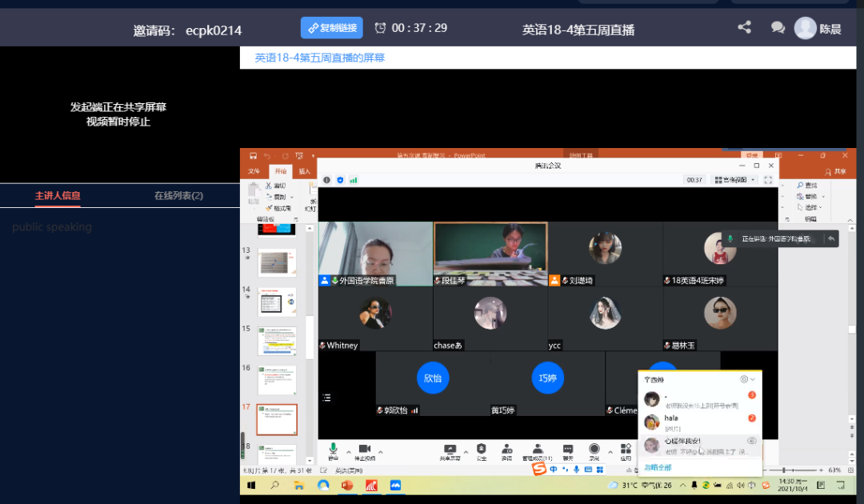Click the 复制链接 copy link button
This screenshot has height=504, width=864.
pos(331,28)
